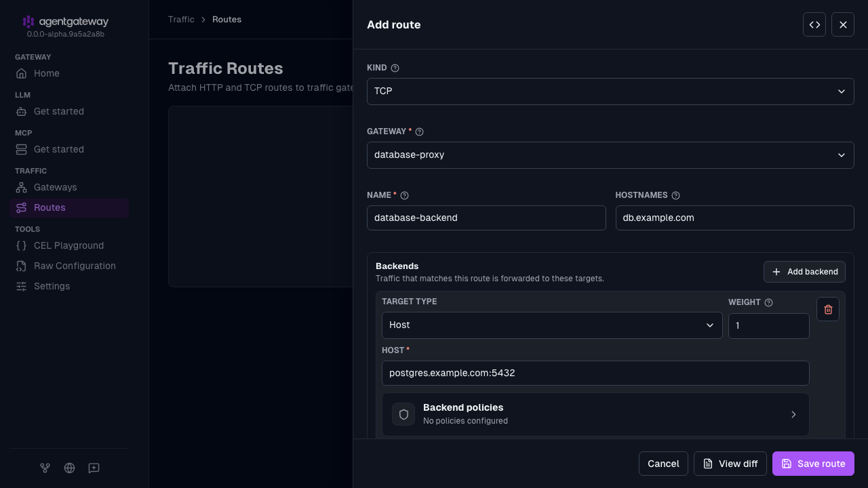Go to Home in sidebar
The width and height of the screenshot is (868, 488).
[x=68, y=73]
